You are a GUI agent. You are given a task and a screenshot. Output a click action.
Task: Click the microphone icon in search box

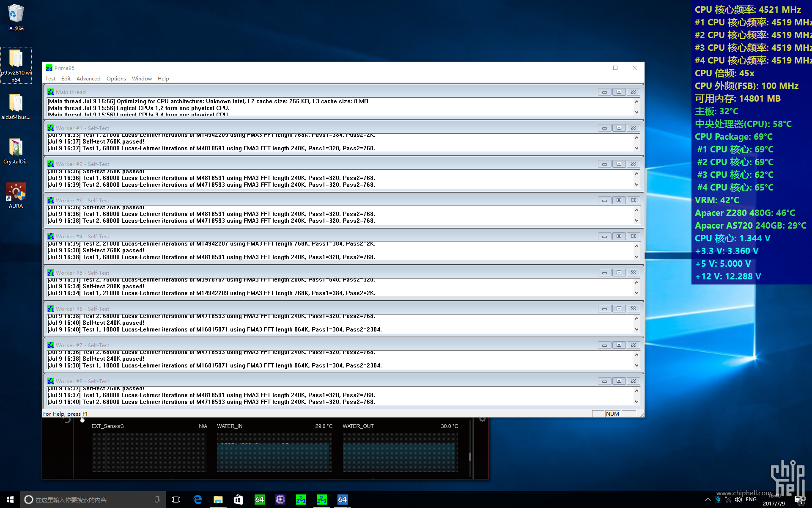pos(157,500)
